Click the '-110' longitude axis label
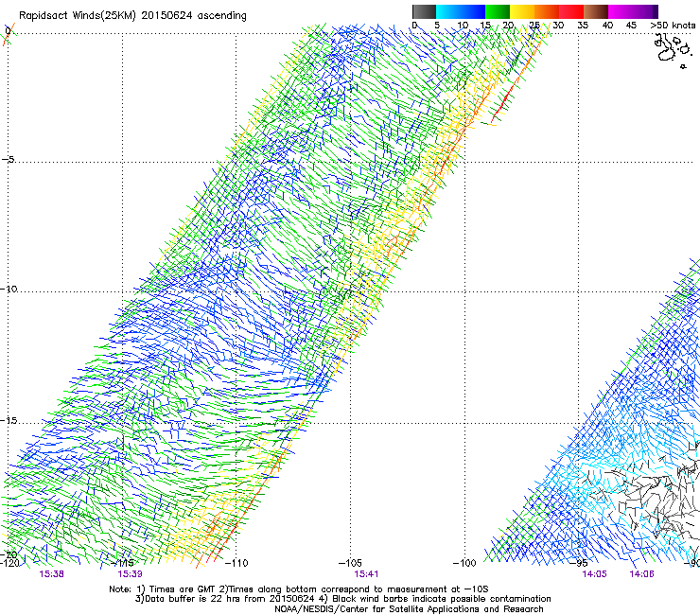 (x=236, y=563)
